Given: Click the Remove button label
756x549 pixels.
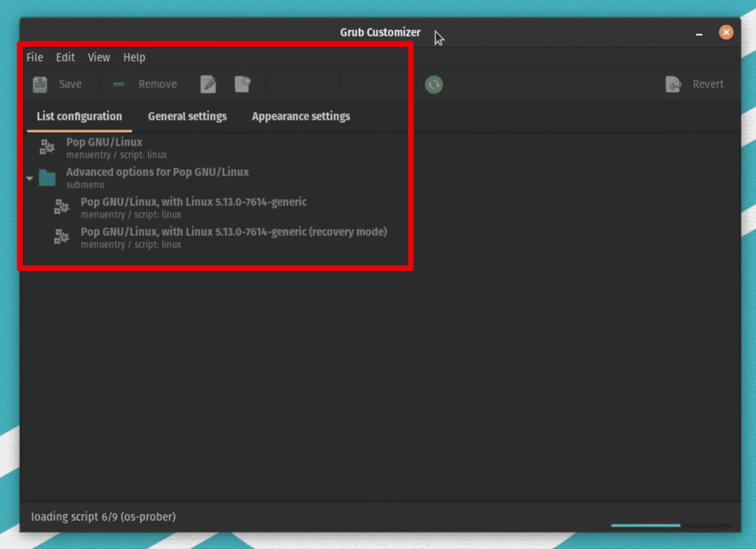Looking at the screenshot, I should (157, 84).
